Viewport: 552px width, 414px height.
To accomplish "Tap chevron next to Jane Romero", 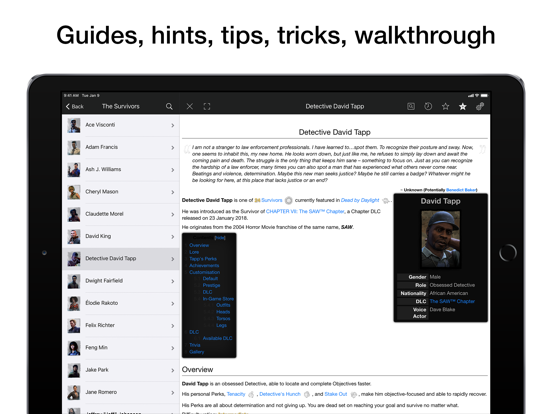I will pos(173,393).
